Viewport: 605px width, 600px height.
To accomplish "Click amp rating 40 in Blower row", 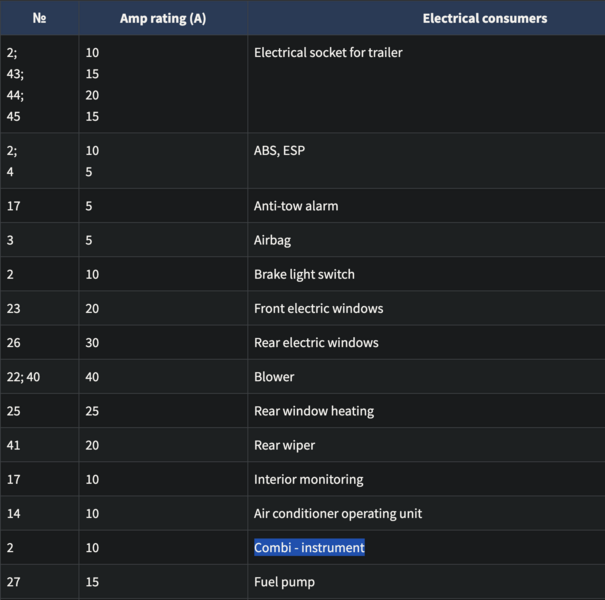I will (92, 377).
